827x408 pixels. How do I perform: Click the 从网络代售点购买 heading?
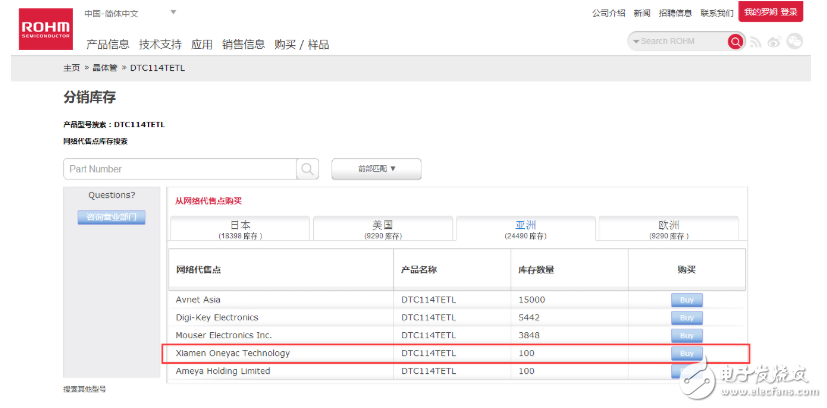coord(208,201)
